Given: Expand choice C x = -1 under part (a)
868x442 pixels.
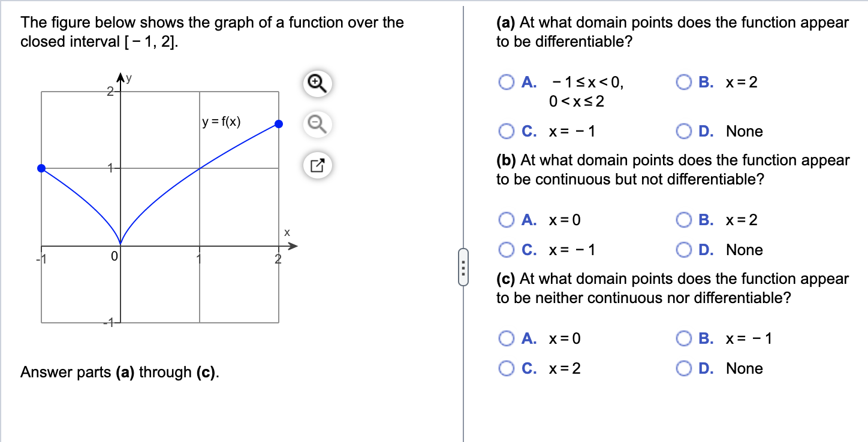Looking at the screenshot, I should 507,131.
